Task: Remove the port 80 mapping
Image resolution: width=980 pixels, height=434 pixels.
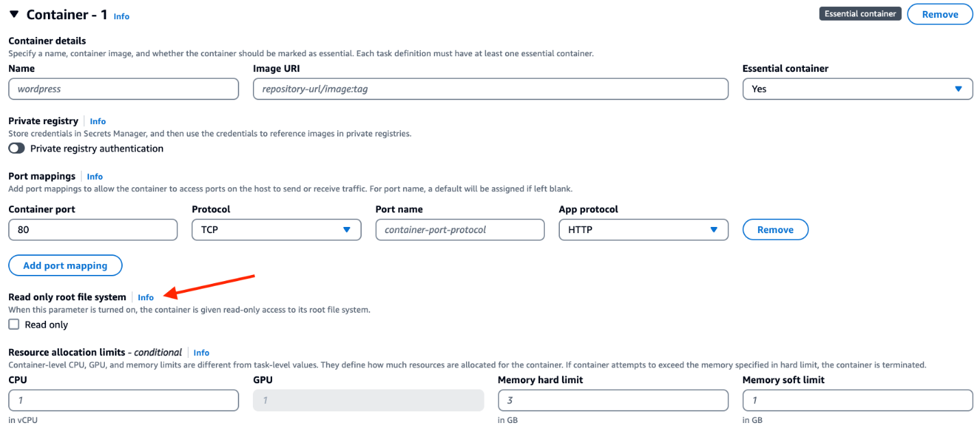Action: (775, 230)
